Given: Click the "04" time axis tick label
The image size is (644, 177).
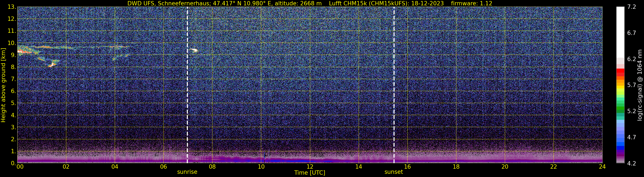Looking at the screenshot, I should click(x=115, y=167).
